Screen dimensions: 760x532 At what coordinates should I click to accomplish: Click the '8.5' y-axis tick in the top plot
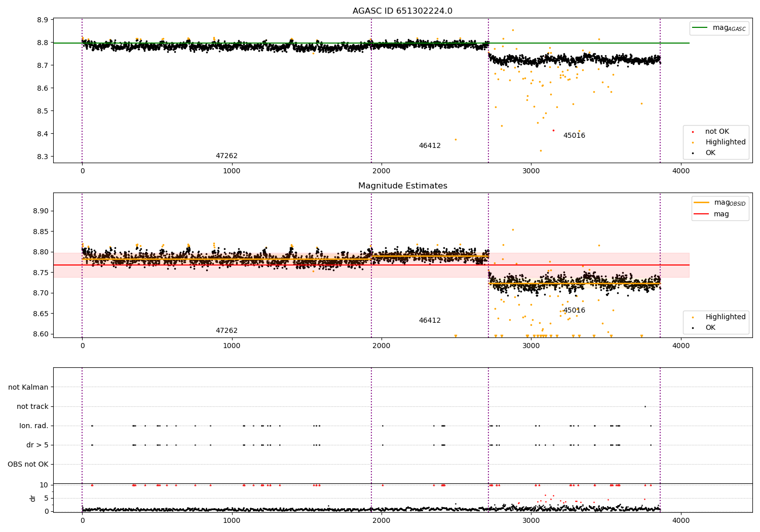point(43,111)
